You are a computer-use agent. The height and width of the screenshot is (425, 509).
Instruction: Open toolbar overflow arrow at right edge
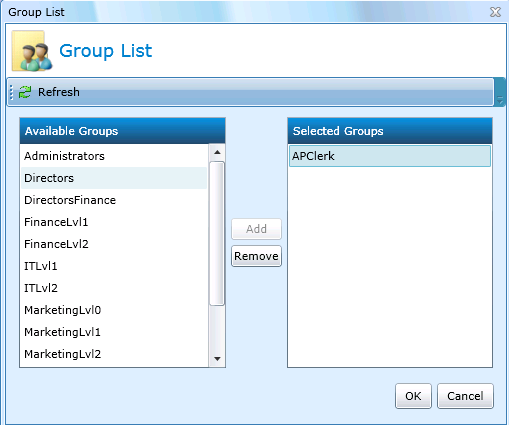coord(500,92)
